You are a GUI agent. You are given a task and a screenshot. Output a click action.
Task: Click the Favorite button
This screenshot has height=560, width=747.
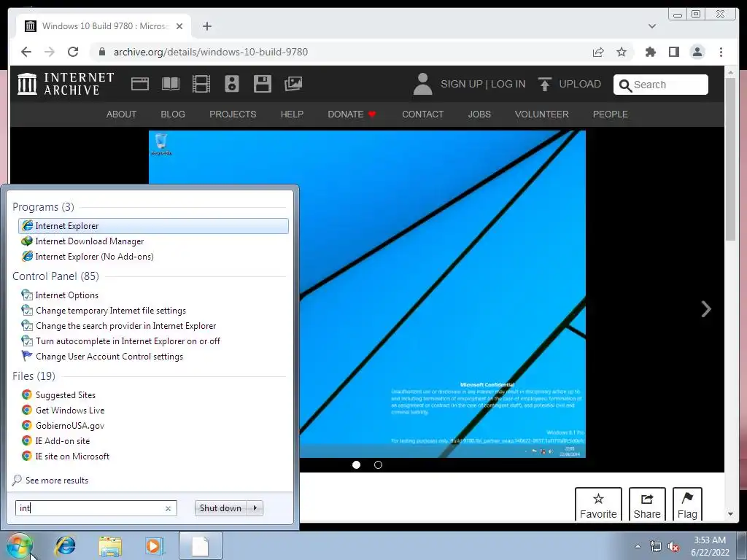click(x=598, y=505)
